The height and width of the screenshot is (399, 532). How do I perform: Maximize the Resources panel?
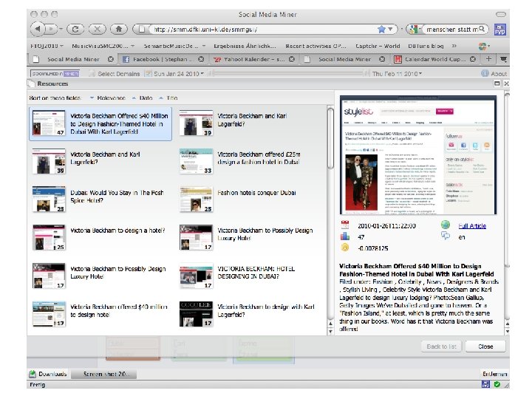click(497, 83)
